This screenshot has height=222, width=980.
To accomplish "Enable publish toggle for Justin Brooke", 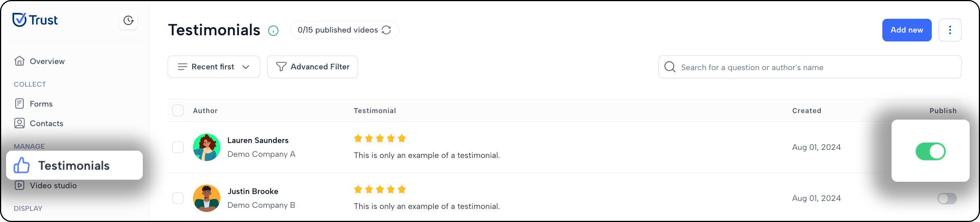I will coord(947,199).
